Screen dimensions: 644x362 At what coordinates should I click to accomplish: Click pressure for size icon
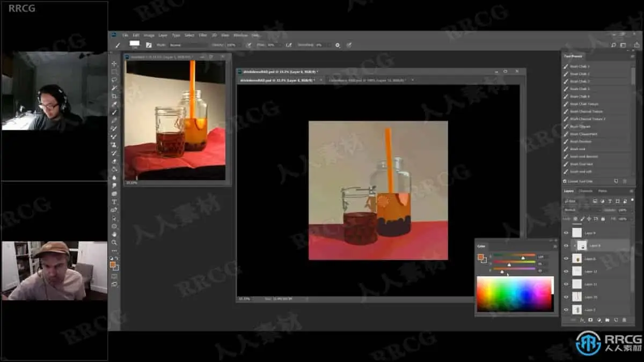pos(349,45)
